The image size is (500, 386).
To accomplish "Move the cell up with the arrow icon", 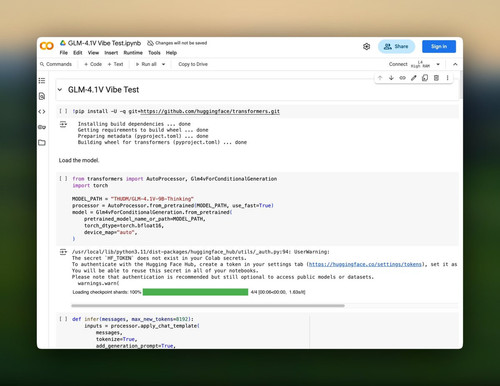I will (x=380, y=78).
